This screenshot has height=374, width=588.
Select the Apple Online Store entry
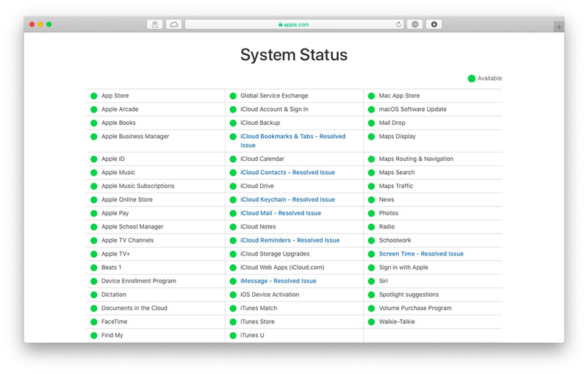coord(126,200)
